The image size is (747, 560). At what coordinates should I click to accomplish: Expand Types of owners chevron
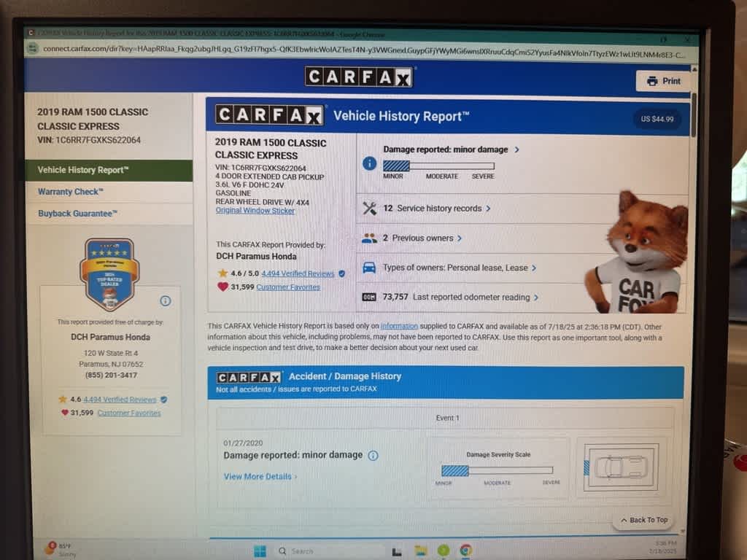pos(534,268)
